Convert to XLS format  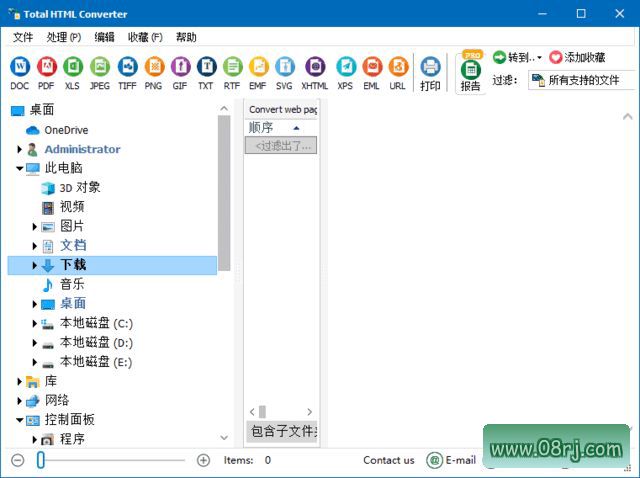73,73
